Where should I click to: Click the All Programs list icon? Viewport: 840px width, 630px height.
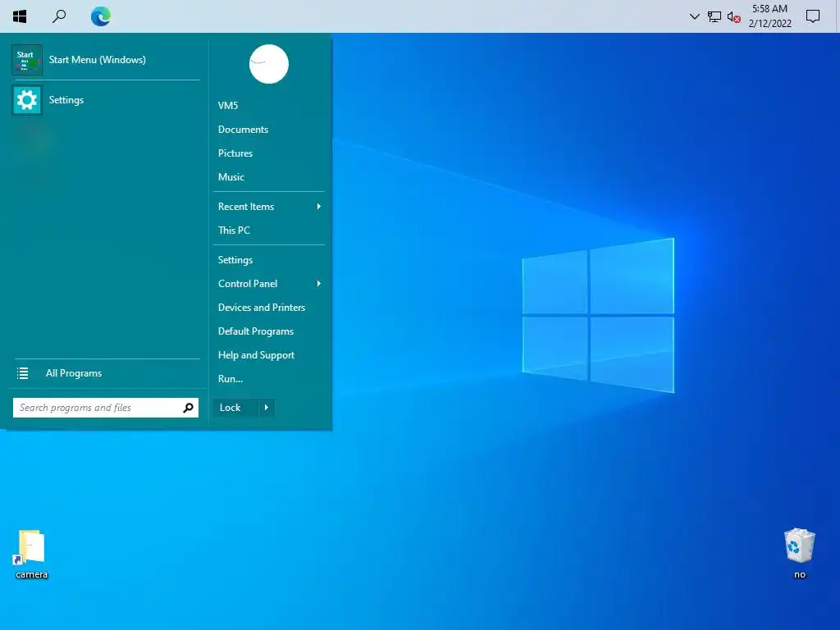tap(22, 373)
